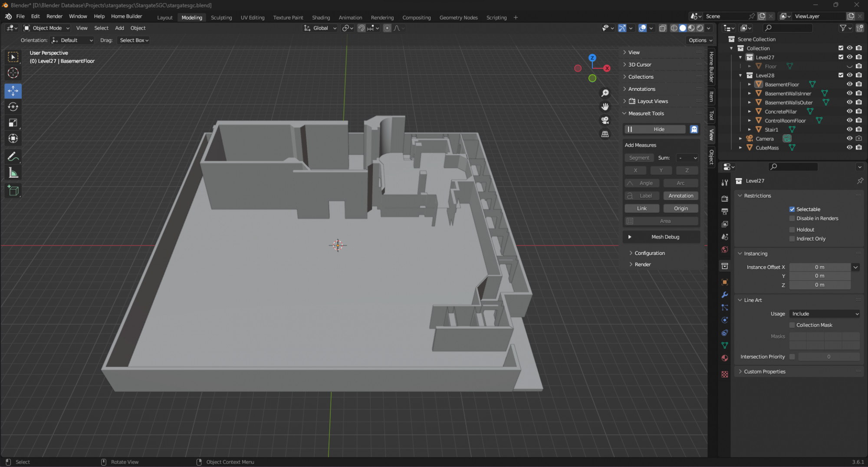The height and width of the screenshot is (467, 868).
Task: Click the Instance Offset X field
Action: coord(819,267)
